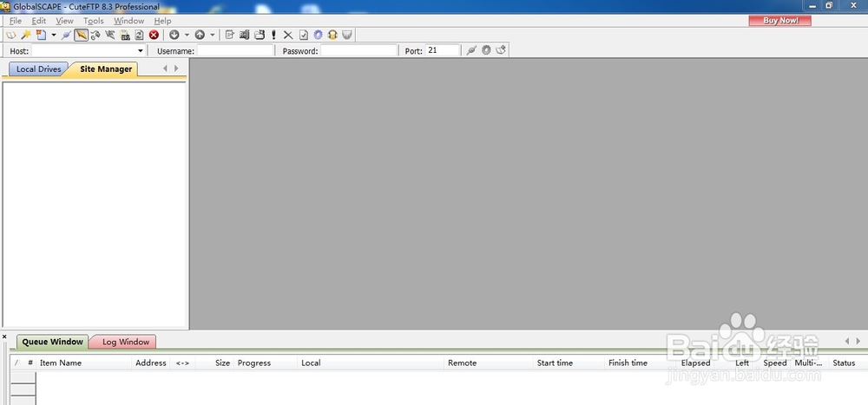
Task: Click the Status column header
Action: pos(848,363)
